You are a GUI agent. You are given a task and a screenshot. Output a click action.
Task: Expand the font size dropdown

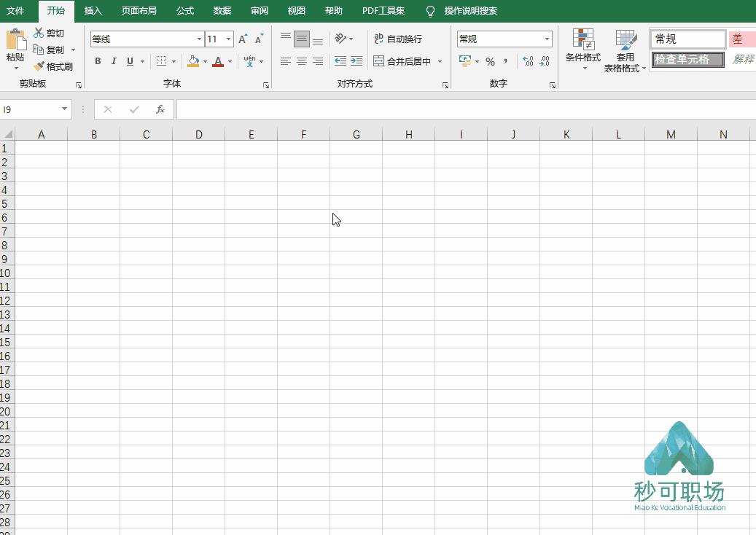[228, 38]
